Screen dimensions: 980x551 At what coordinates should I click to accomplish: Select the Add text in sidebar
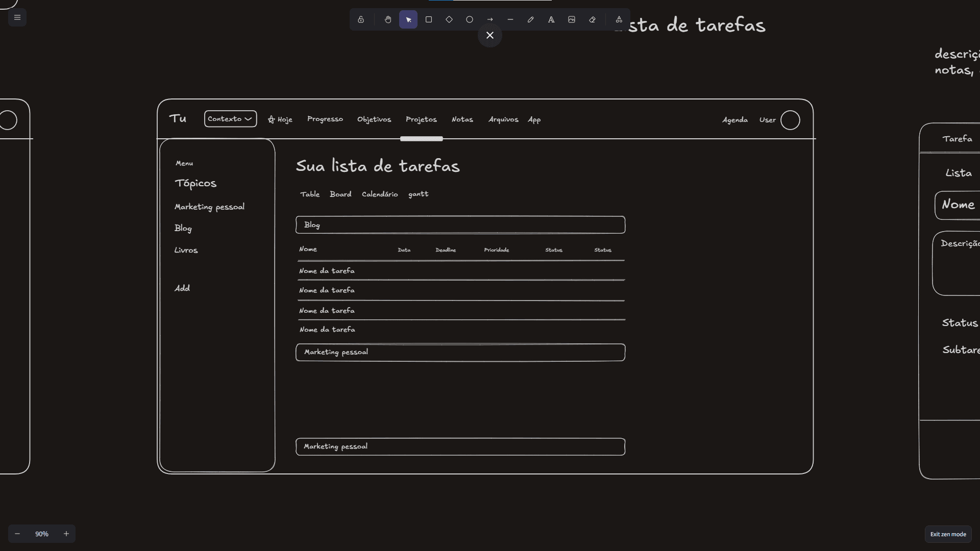[182, 288]
